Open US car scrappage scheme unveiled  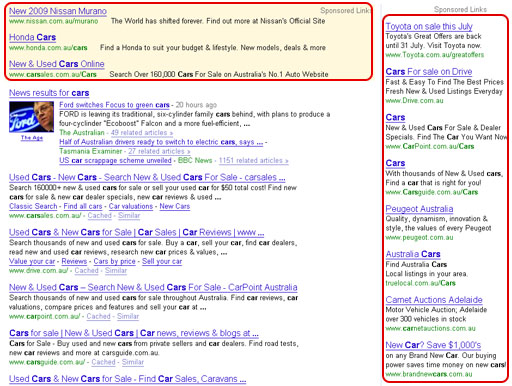pos(115,160)
